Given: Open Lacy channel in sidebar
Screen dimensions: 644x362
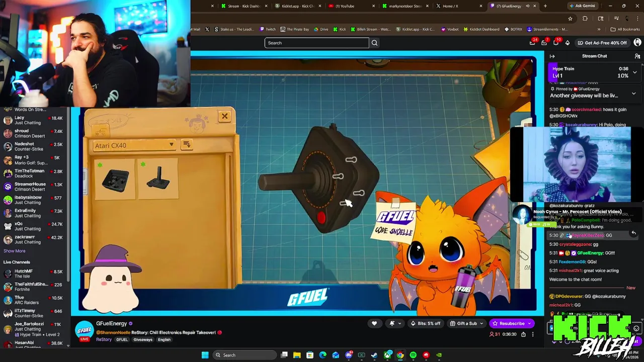Looking at the screenshot, I should [33, 120].
